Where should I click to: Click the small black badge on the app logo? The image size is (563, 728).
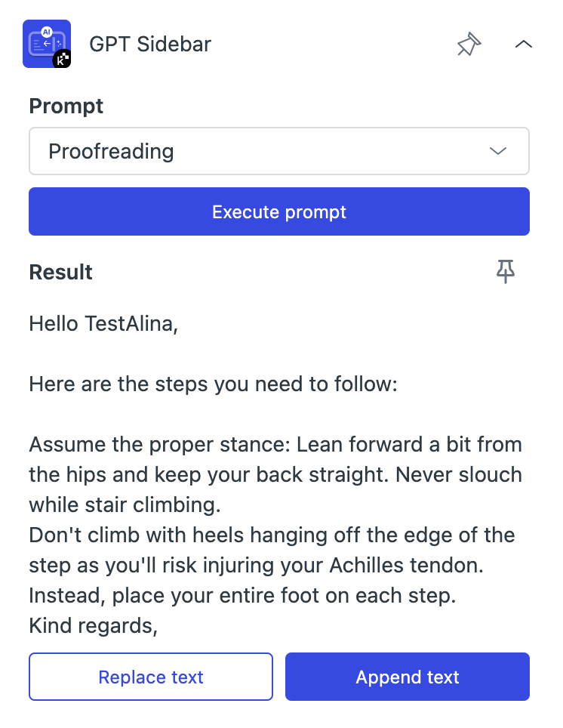[x=62, y=59]
